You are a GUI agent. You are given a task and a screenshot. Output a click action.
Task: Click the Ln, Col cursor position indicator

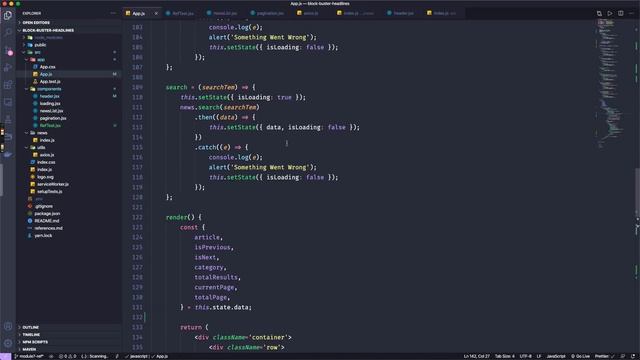point(476,356)
